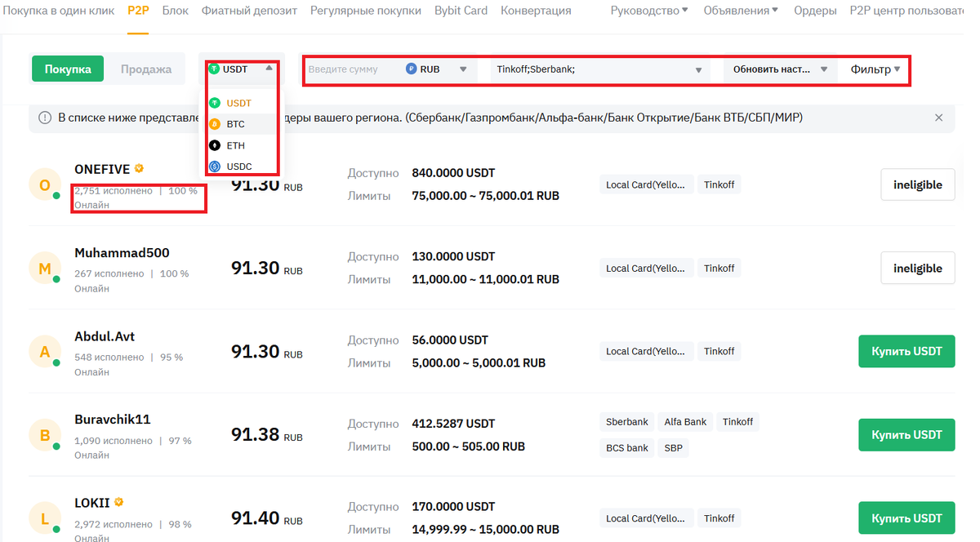Switch to the Продажа tab
The image size is (980, 542).
pyautogui.click(x=146, y=69)
